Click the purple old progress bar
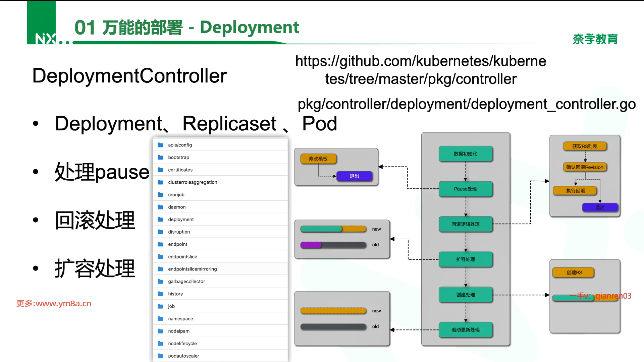The width and height of the screenshot is (644, 362). point(311,245)
